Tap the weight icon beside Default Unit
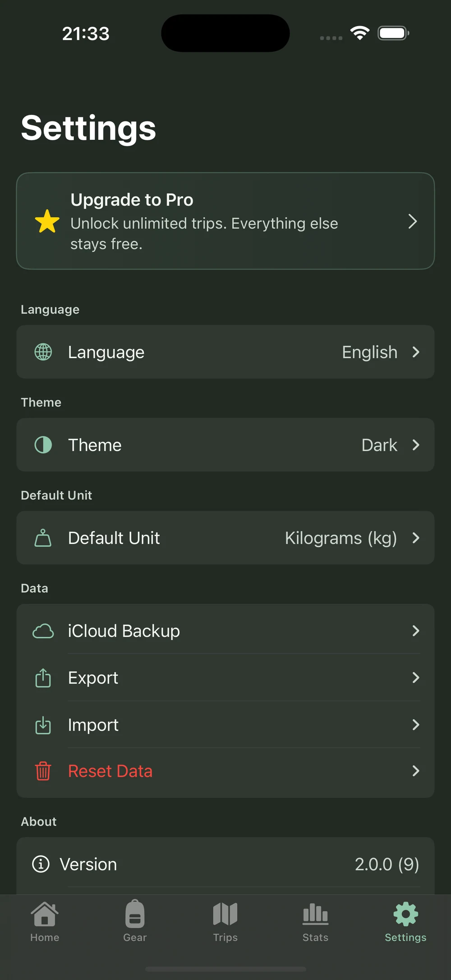Screen dimensions: 451x980 43,538
